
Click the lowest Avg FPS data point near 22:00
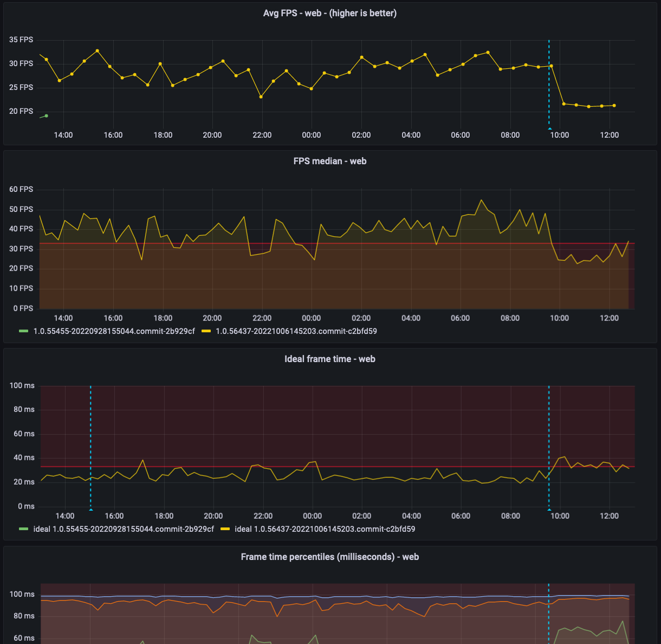261,97
